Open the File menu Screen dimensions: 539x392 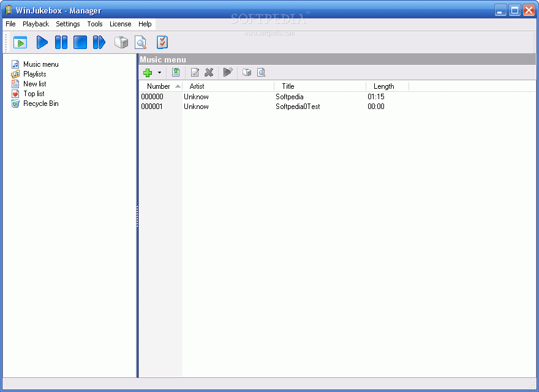pyautogui.click(x=10, y=24)
